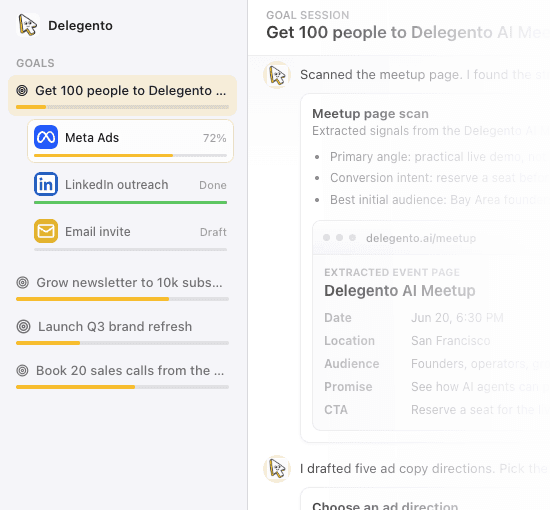
Task: Click the Best initial audience bullet text
Action: (440, 200)
